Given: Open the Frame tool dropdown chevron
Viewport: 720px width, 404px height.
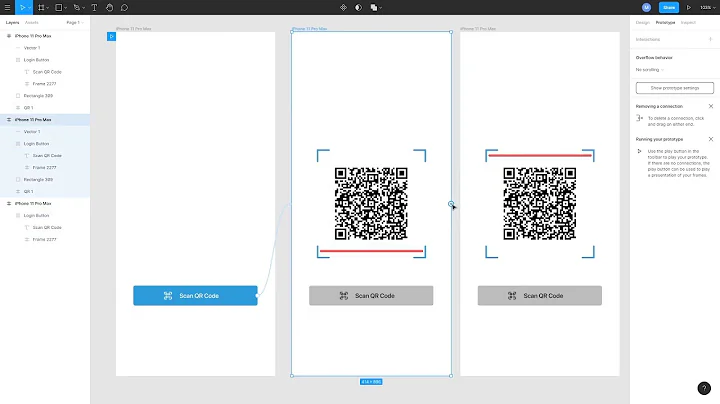Looking at the screenshot, I should tap(48, 8).
